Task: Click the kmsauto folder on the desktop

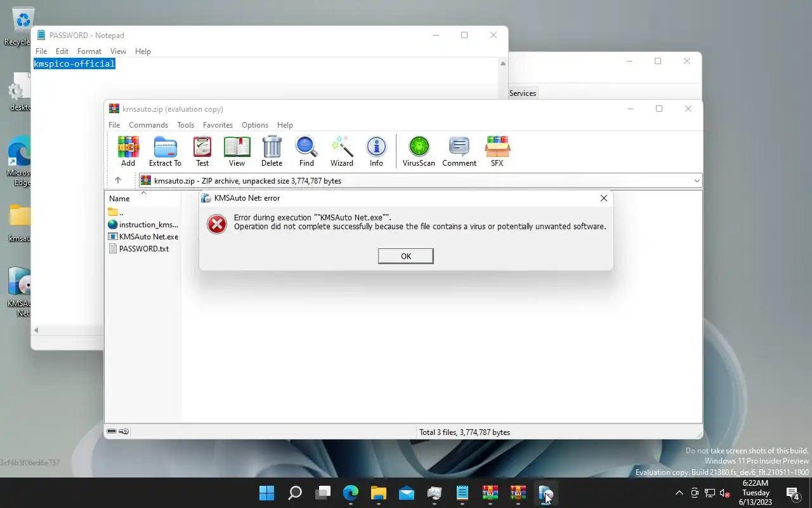Action: (19, 223)
